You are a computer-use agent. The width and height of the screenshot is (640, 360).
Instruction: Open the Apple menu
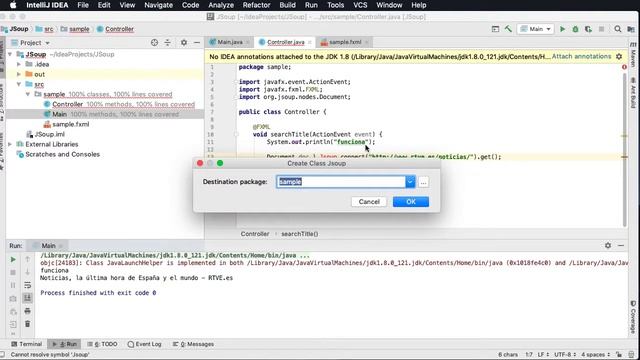[13, 5]
